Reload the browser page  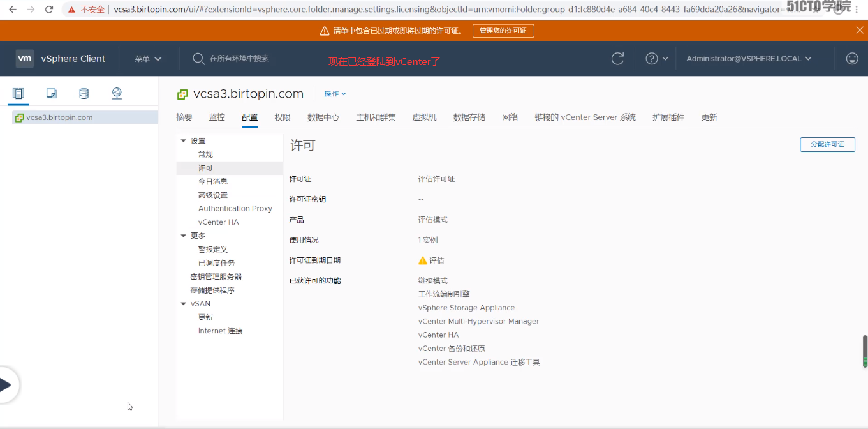(x=50, y=10)
